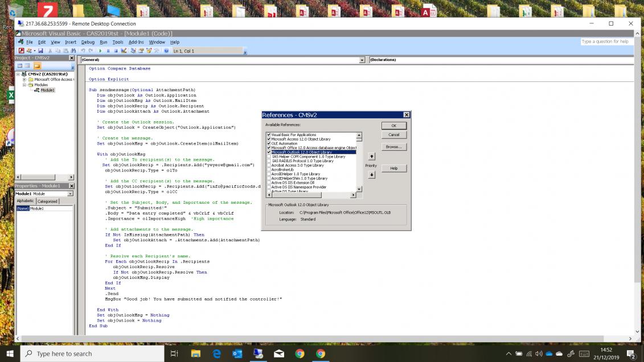Switch to the Categorized properties tab
The image size is (644, 362).
(48, 201)
